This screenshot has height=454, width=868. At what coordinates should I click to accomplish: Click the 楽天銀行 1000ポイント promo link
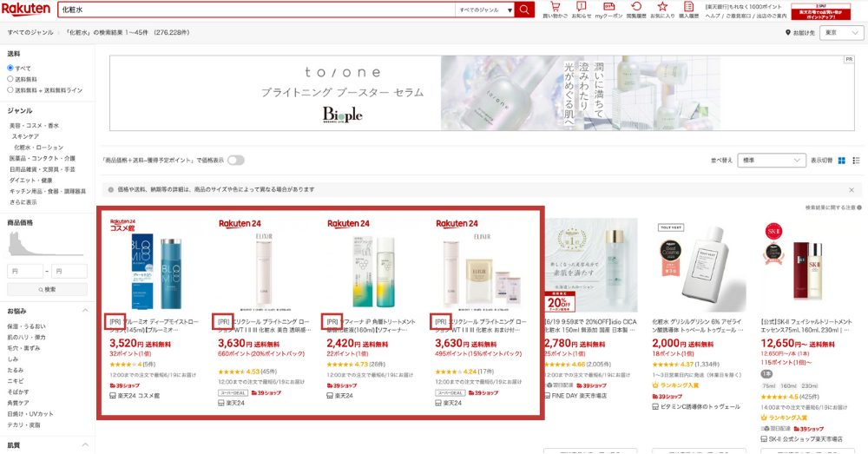click(x=744, y=7)
